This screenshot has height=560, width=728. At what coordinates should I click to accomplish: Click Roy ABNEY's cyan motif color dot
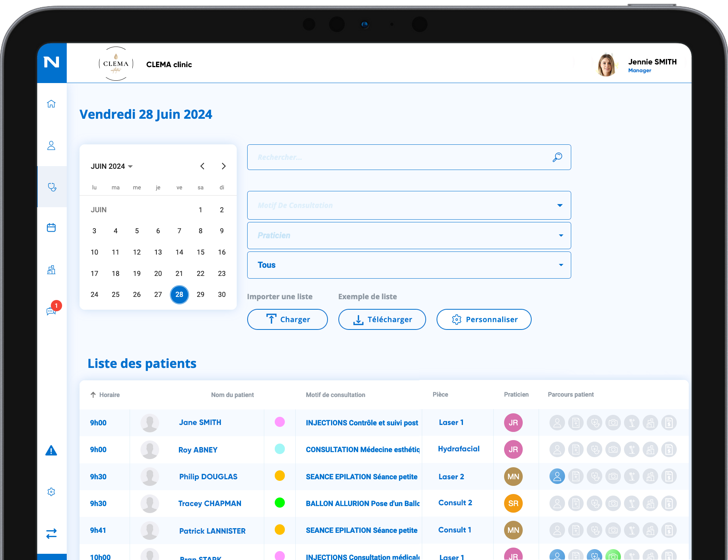(x=280, y=449)
